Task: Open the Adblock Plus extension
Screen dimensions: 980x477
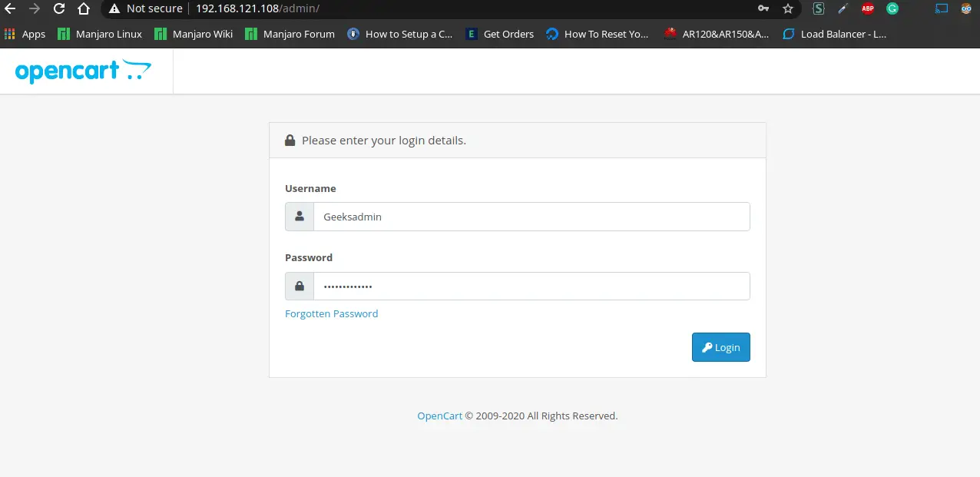Action: tap(867, 9)
